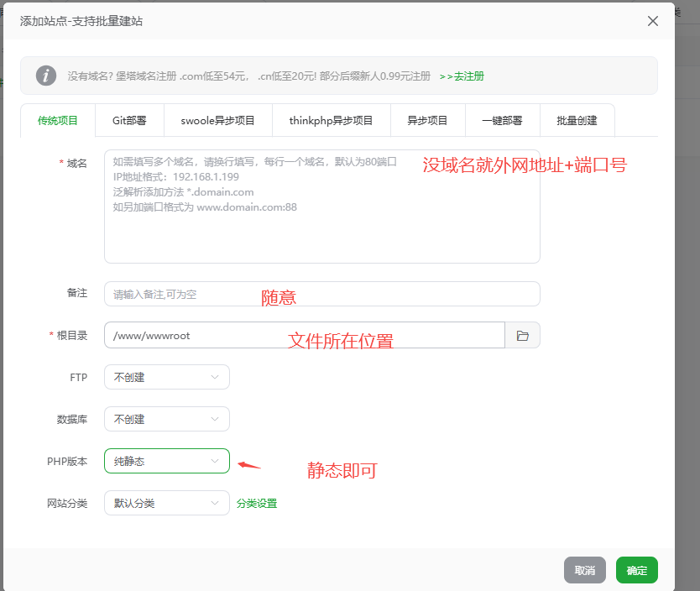Open the FTP 不创建 dropdown

[x=167, y=377]
